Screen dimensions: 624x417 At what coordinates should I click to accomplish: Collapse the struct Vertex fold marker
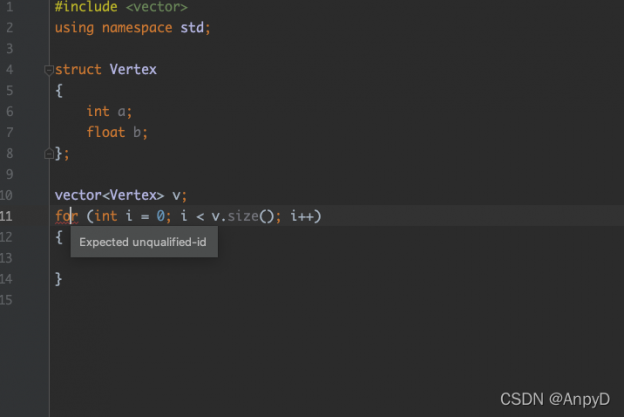click(48, 70)
